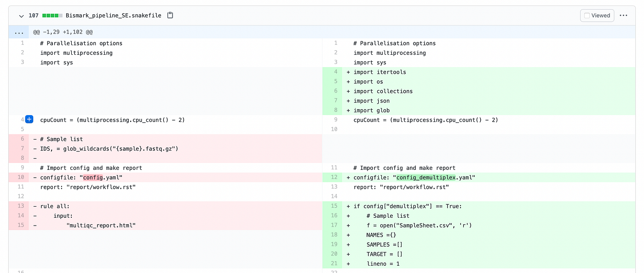Select the added "import glob" line

tap(489, 110)
